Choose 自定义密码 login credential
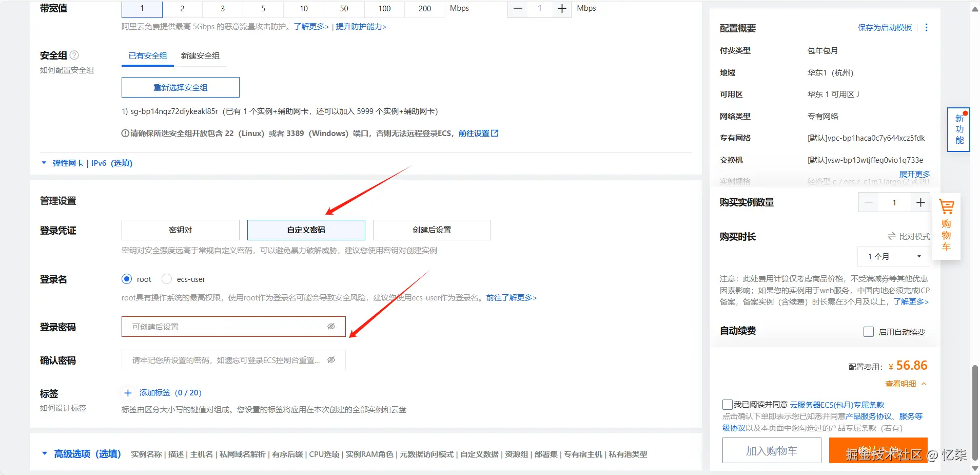Screen dimensions: 980x475 306,230
